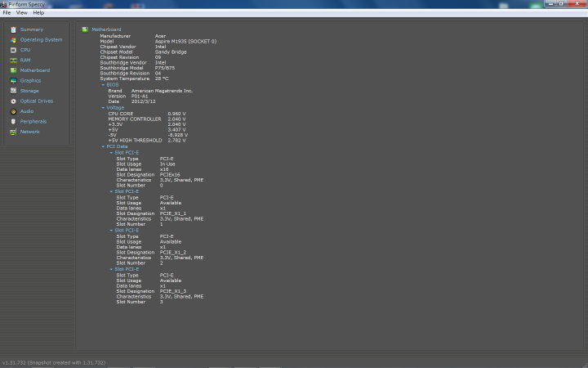588x368 pixels.
Task: Click the Audio speaker icon in sidebar
Action: click(14, 111)
